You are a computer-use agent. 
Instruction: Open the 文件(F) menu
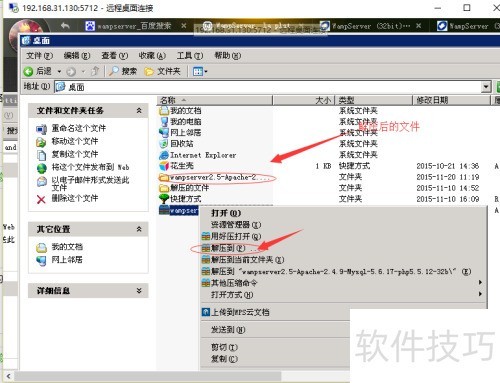point(39,56)
